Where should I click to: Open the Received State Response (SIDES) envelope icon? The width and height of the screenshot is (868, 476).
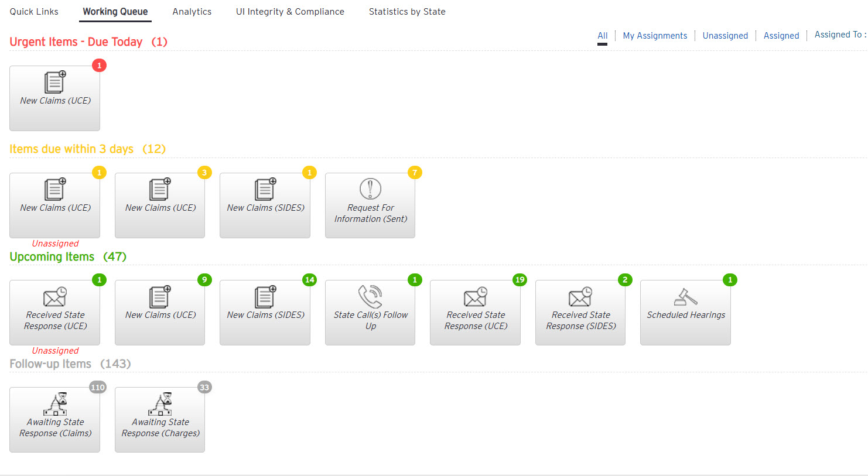tap(580, 296)
